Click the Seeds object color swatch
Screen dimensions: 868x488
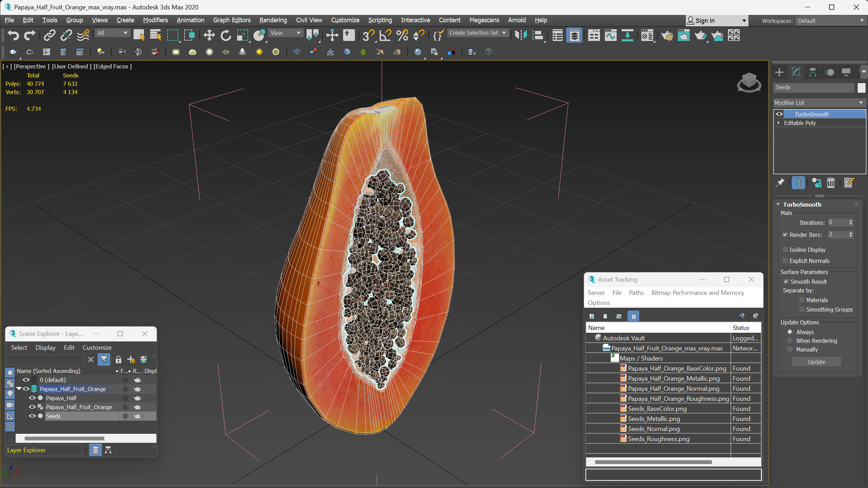point(861,88)
